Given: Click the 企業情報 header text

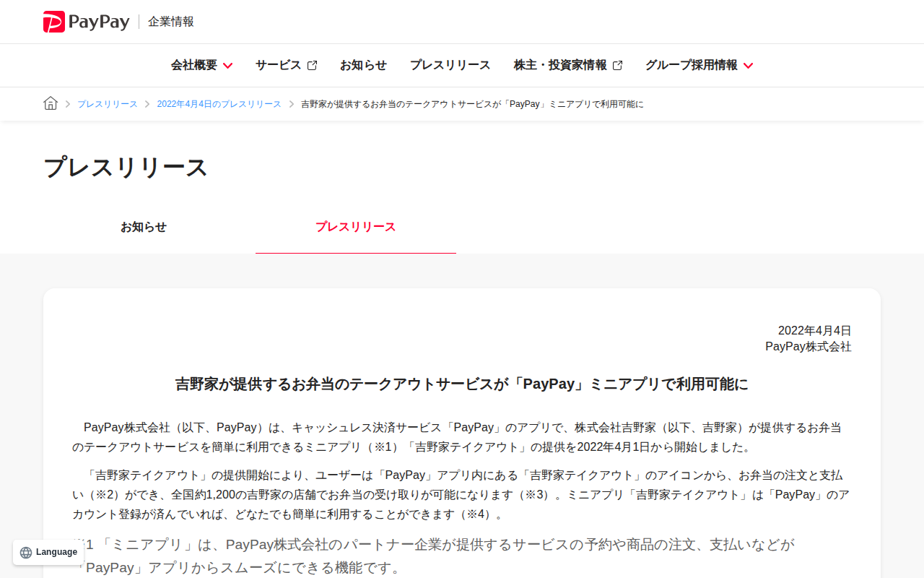Looking at the screenshot, I should (x=171, y=22).
